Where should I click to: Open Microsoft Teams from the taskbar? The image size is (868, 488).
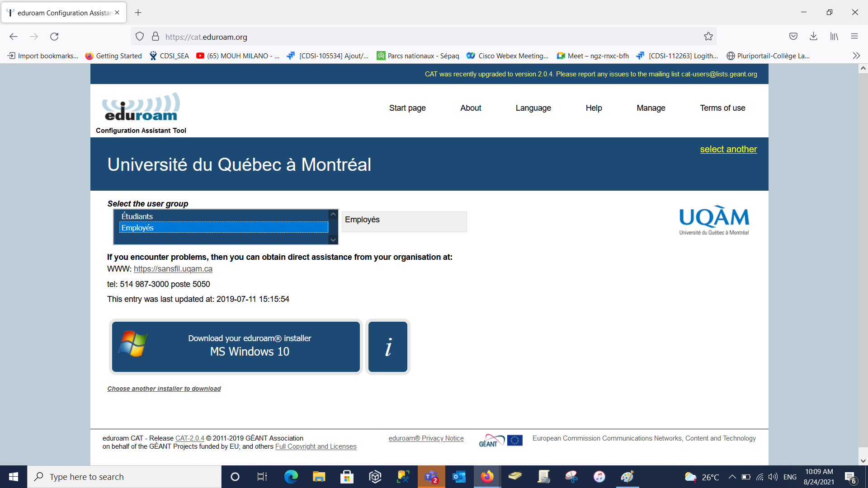[431, 477]
